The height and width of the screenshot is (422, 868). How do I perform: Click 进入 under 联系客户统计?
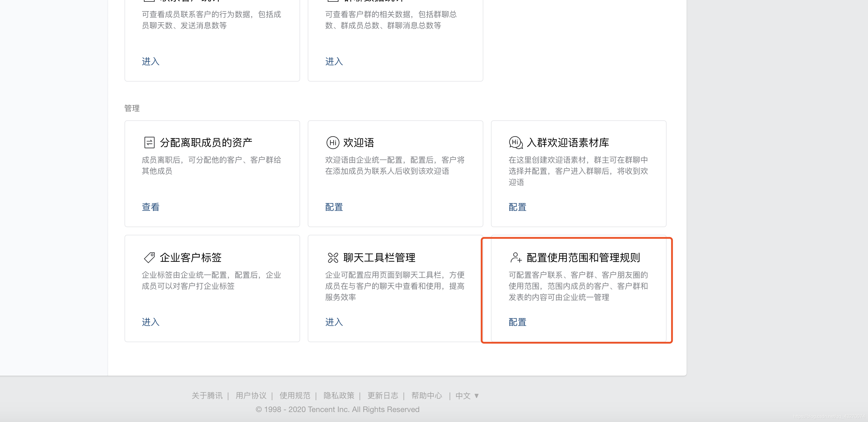pyautogui.click(x=150, y=62)
